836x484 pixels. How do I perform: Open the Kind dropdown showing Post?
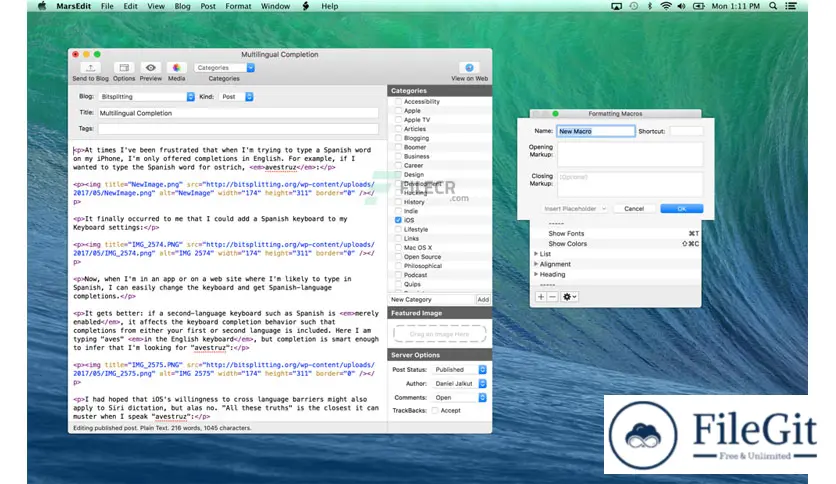point(236,96)
